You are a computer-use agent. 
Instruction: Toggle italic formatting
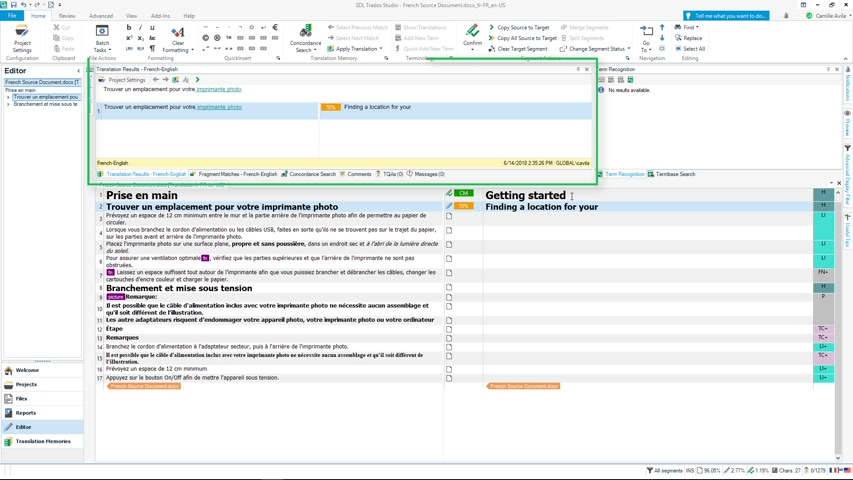[x=141, y=28]
